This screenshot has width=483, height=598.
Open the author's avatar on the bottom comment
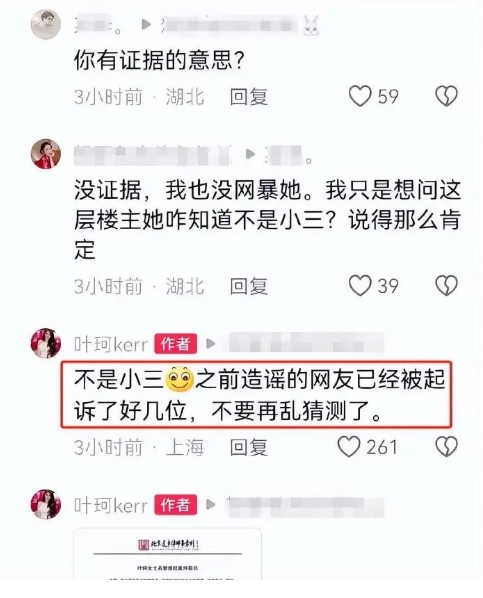tap(46, 504)
